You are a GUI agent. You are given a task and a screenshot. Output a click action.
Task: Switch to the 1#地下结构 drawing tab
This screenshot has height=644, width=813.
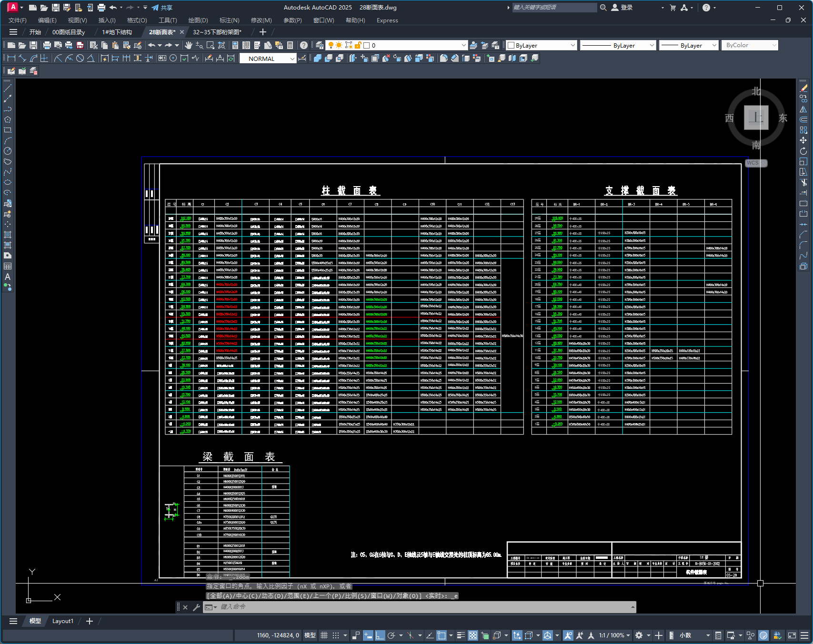click(117, 32)
